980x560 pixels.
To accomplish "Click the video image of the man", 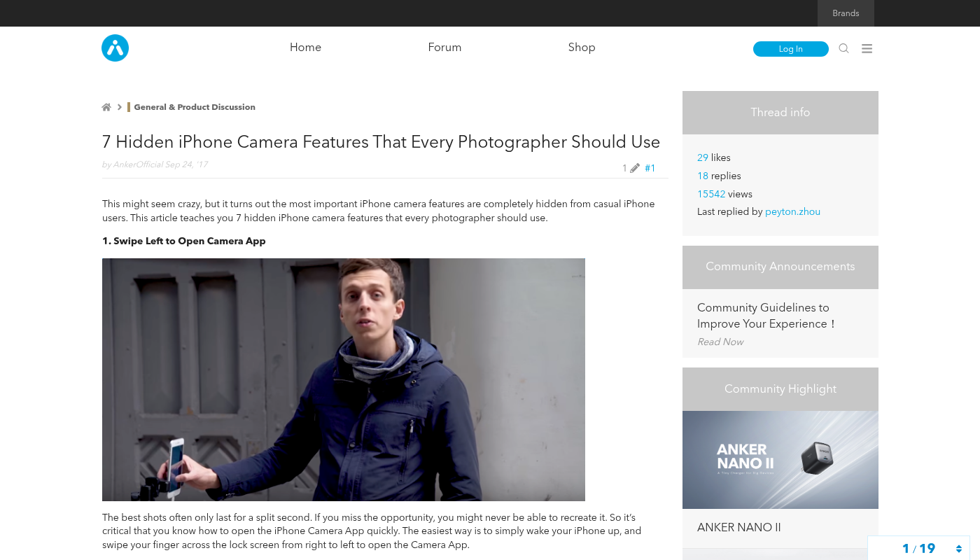I will point(343,379).
